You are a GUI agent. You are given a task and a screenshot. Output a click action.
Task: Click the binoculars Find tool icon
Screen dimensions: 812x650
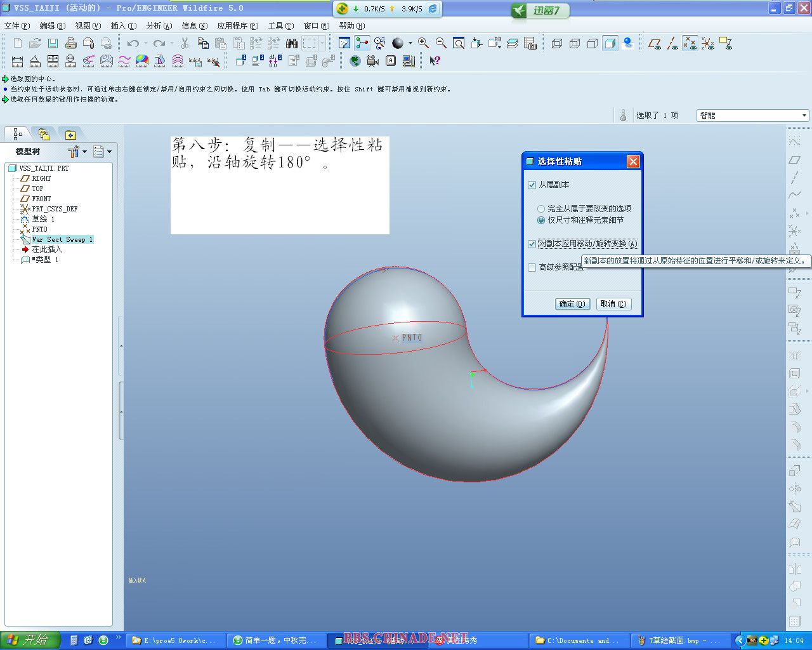(292, 43)
